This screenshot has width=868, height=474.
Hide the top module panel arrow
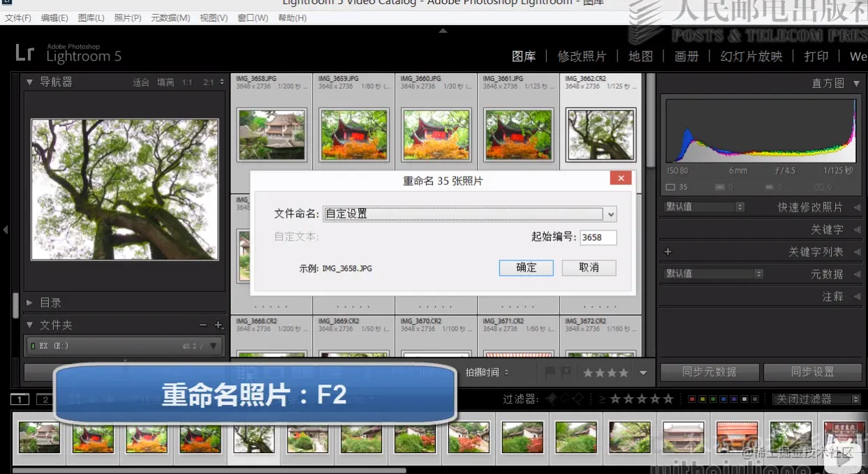[443, 30]
